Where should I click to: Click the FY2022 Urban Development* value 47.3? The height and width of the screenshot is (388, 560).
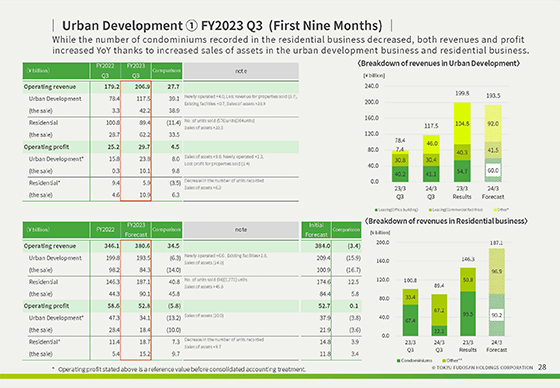click(x=114, y=318)
